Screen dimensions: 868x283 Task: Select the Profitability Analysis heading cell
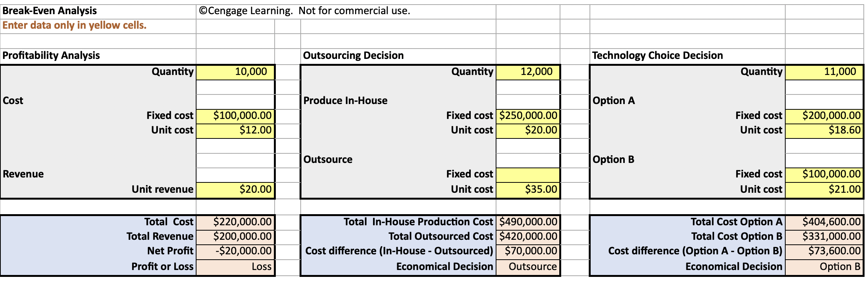point(98,56)
